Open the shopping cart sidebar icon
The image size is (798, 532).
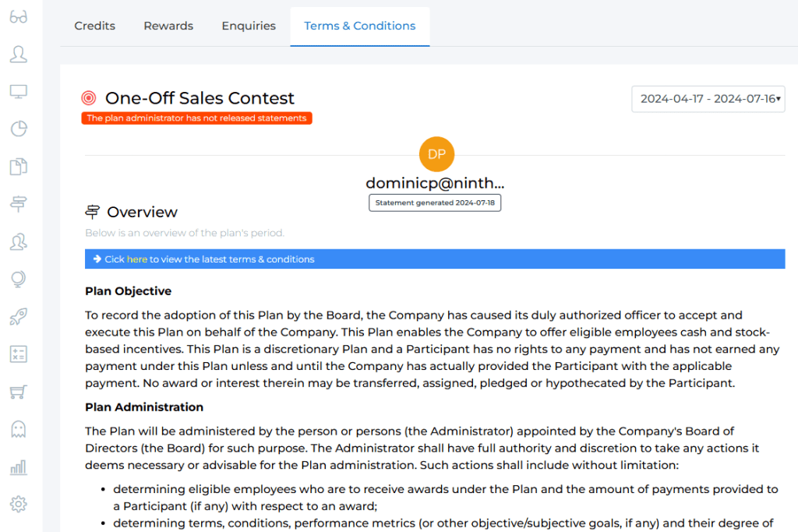click(19, 391)
